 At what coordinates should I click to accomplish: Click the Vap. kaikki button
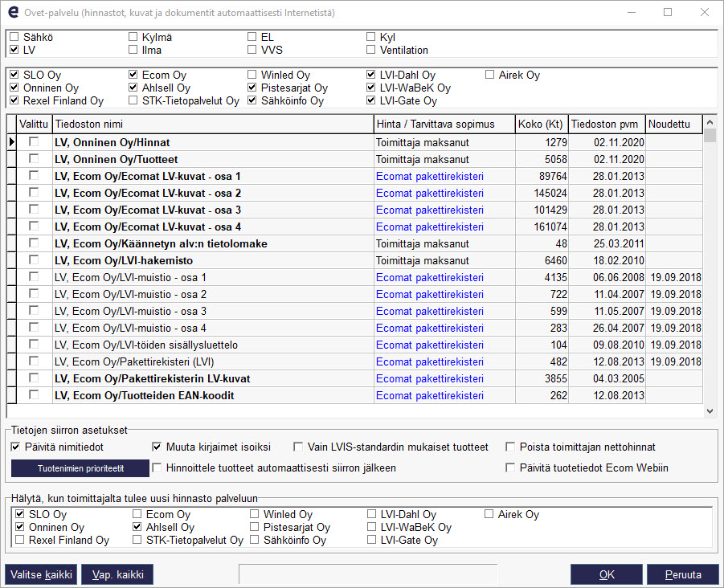click(x=118, y=574)
